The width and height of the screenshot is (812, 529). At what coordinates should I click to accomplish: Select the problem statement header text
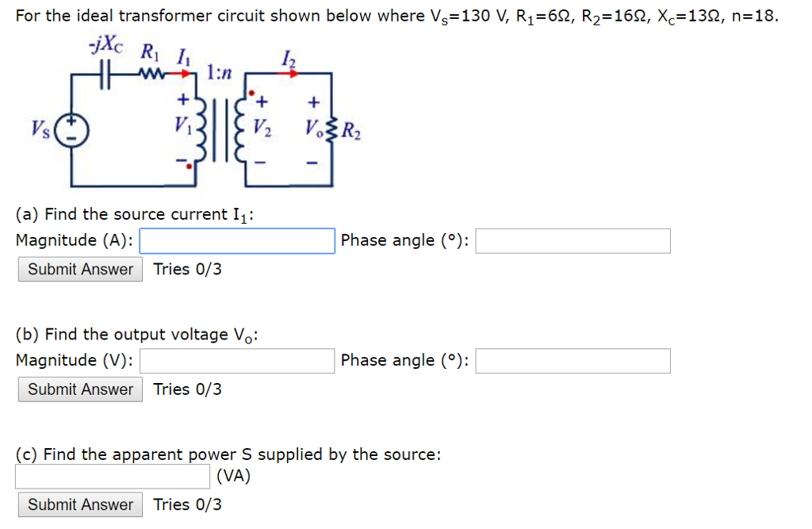(396, 15)
